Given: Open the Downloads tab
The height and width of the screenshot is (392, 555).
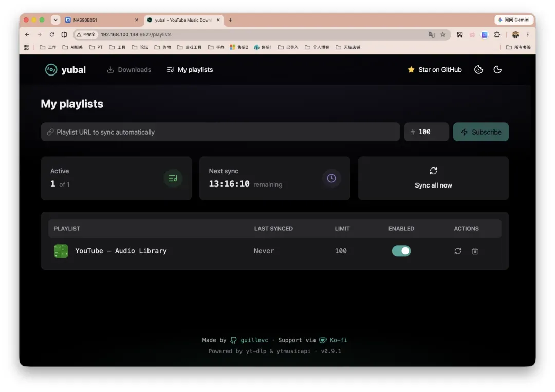Looking at the screenshot, I should (x=129, y=70).
